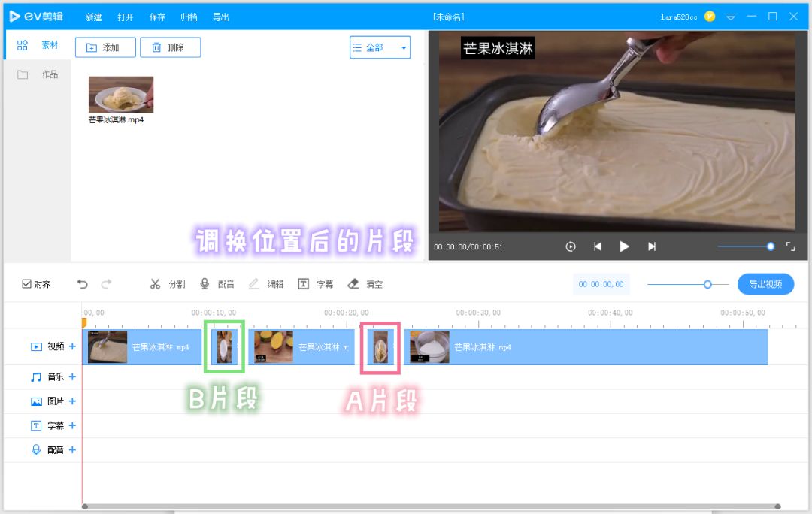Image resolution: width=812 pixels, height=514 pixels.
Task: Click the 00:00:20.00 ruler mark
Action: [x=347, y=313]
